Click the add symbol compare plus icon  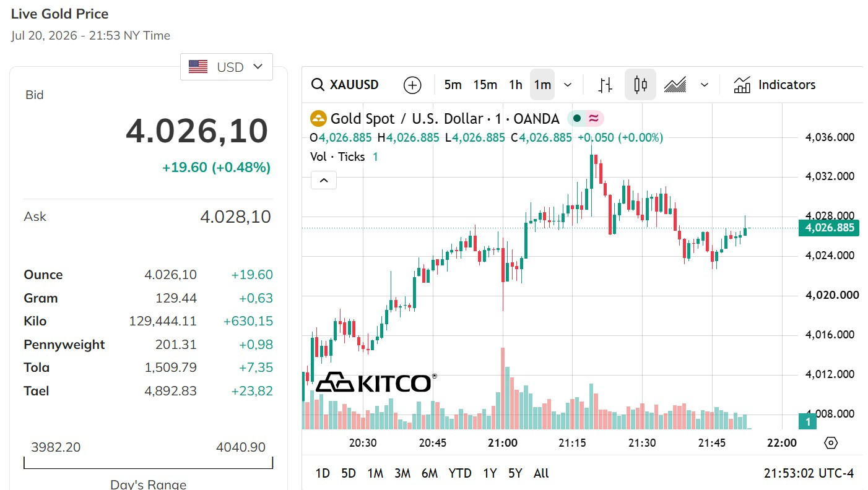click(412, 85)
